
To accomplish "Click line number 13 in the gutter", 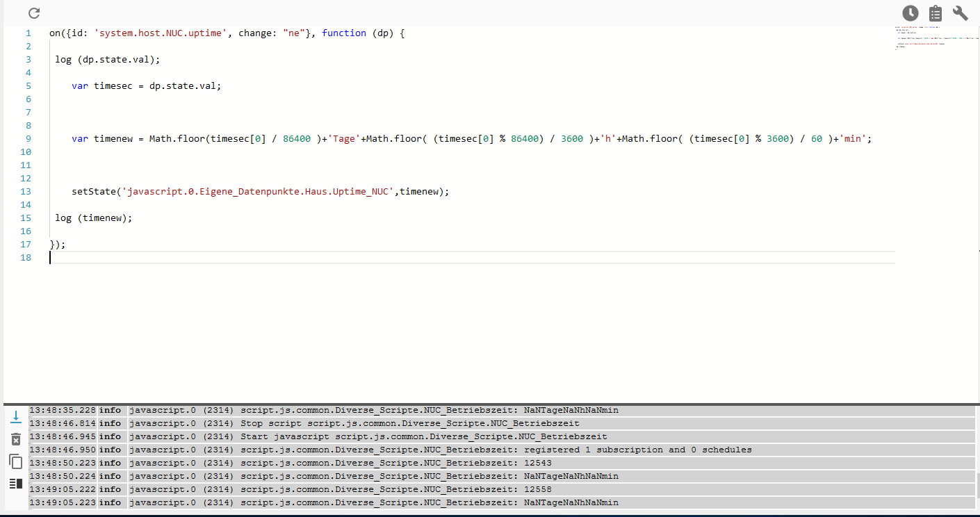I will [x=26, y=191].
